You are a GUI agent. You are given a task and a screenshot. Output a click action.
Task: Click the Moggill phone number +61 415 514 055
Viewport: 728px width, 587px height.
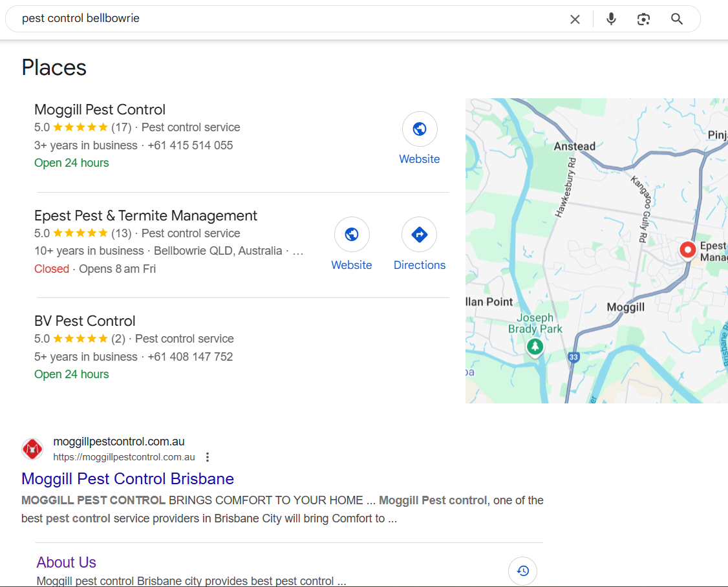190,145
